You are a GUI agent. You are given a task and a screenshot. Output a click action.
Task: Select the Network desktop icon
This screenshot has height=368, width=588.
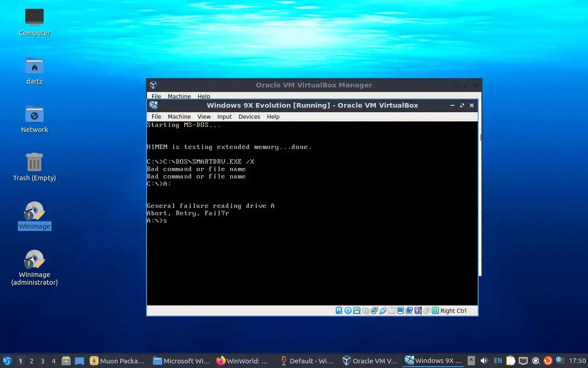point(34,119)
